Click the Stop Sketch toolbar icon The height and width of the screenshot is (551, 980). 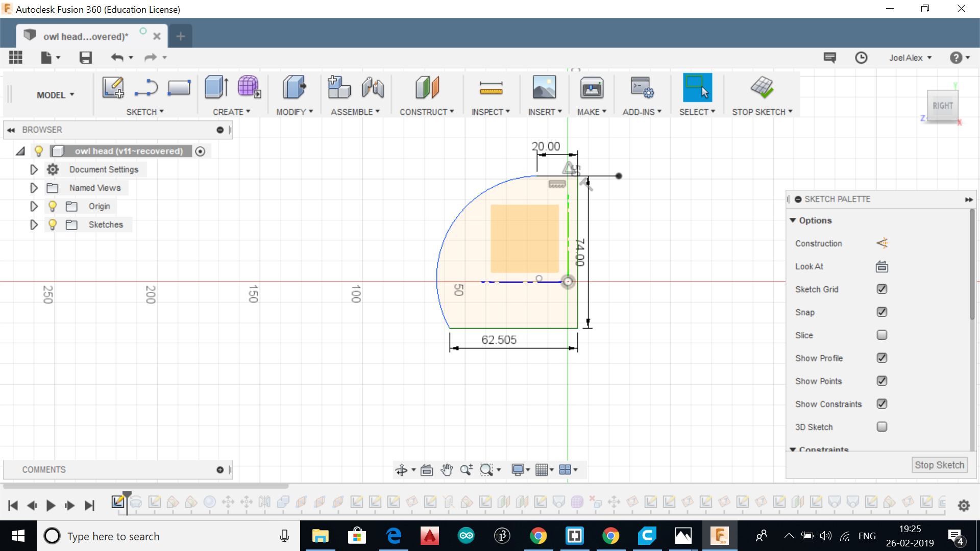click(x=762, y=87)
